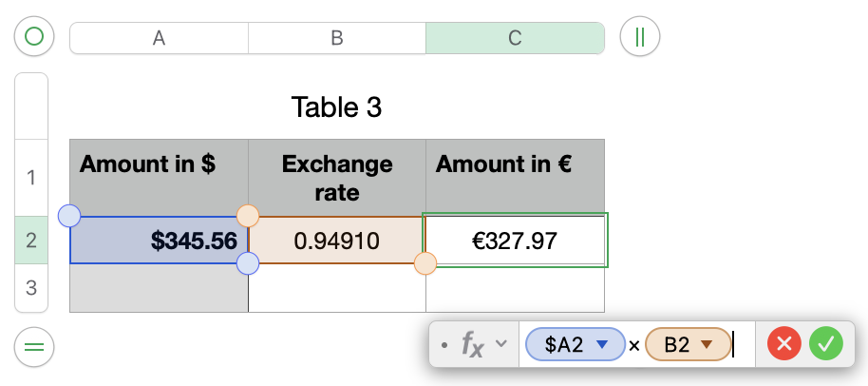Click the table select-all circle handle
This screenshot has width=868, height=386.
[34, 37]
